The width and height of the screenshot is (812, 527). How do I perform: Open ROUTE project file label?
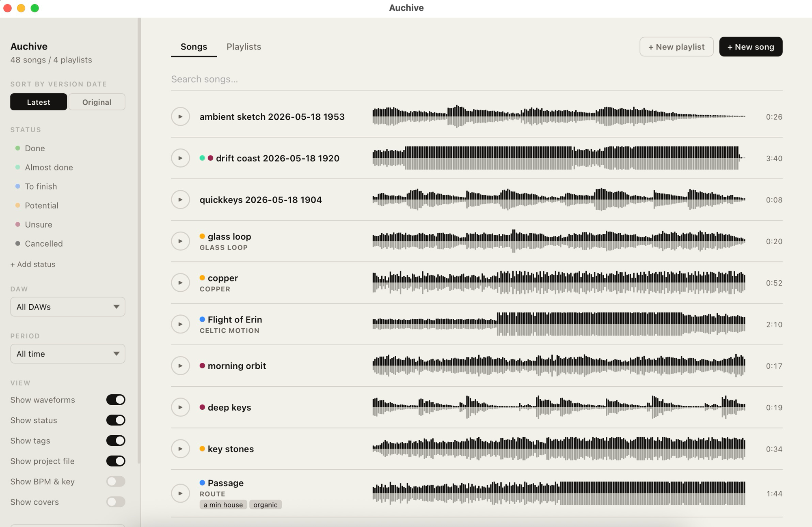(212, 494)
